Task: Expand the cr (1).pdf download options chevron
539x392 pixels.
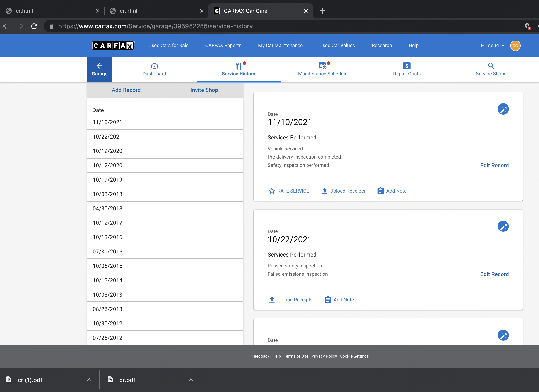Action: [89, 380]
